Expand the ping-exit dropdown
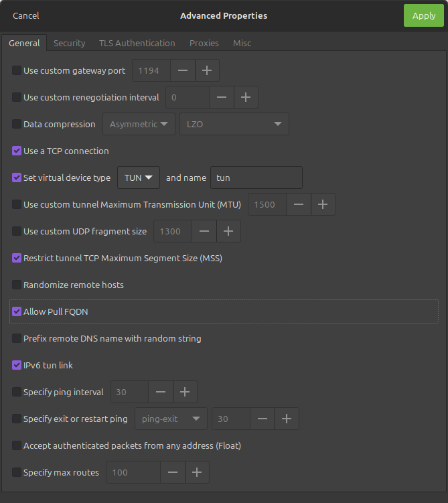 pos(171,419)
